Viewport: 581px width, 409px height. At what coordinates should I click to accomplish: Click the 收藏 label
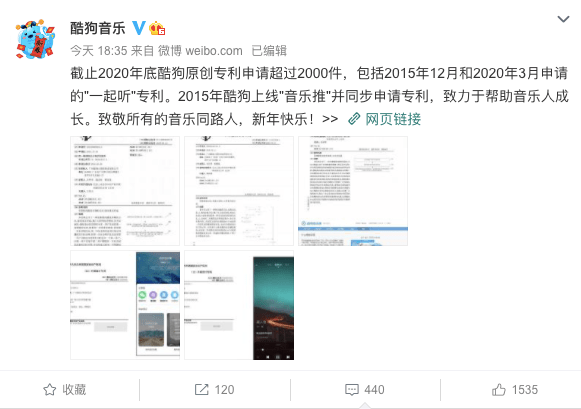[74, 389]
